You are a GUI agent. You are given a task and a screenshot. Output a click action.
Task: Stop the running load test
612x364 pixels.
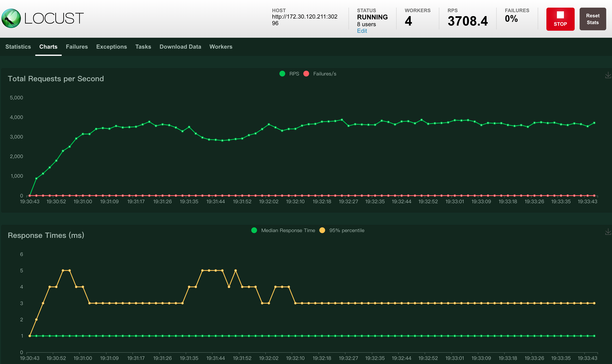[x=560, y=19]
